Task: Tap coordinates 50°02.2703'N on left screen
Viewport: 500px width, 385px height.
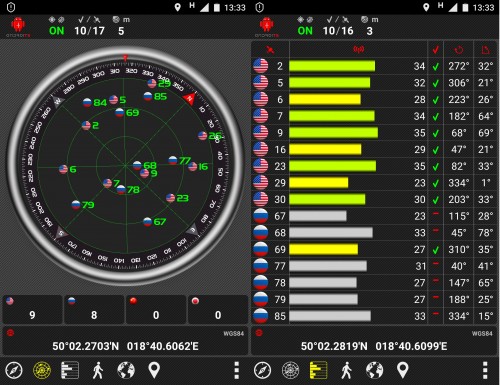Action: (x=85, y=346)
